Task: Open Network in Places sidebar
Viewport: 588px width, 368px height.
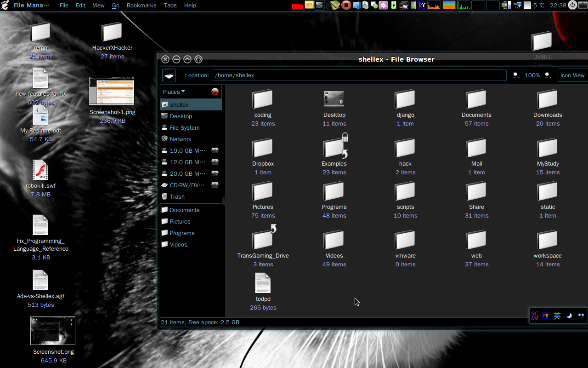Action: 191,139
